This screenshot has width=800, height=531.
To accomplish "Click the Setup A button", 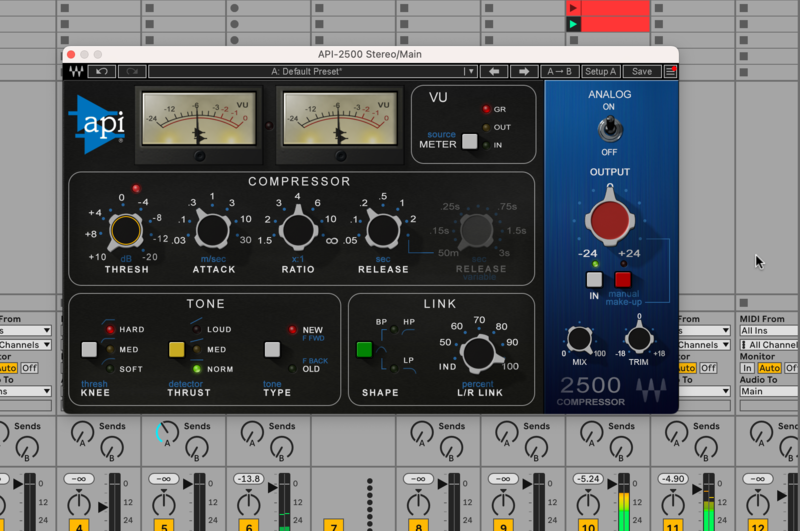I will [x=601, y=72].
